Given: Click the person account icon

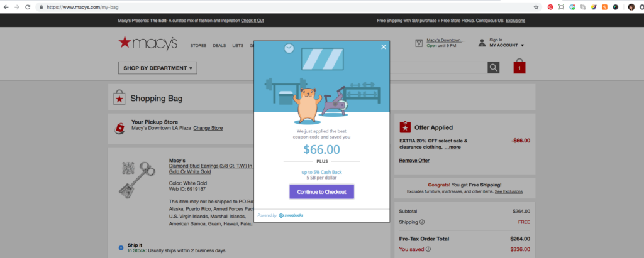Looking at the screenshot, I should (x=482, y=43).
